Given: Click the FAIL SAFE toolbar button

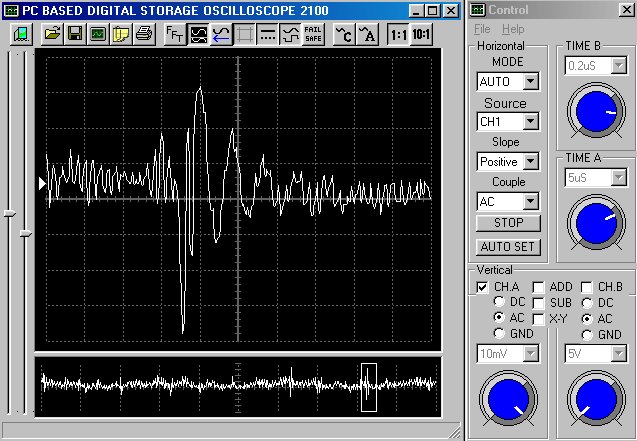Looking at the screenshot, I should tap(313, 33).
